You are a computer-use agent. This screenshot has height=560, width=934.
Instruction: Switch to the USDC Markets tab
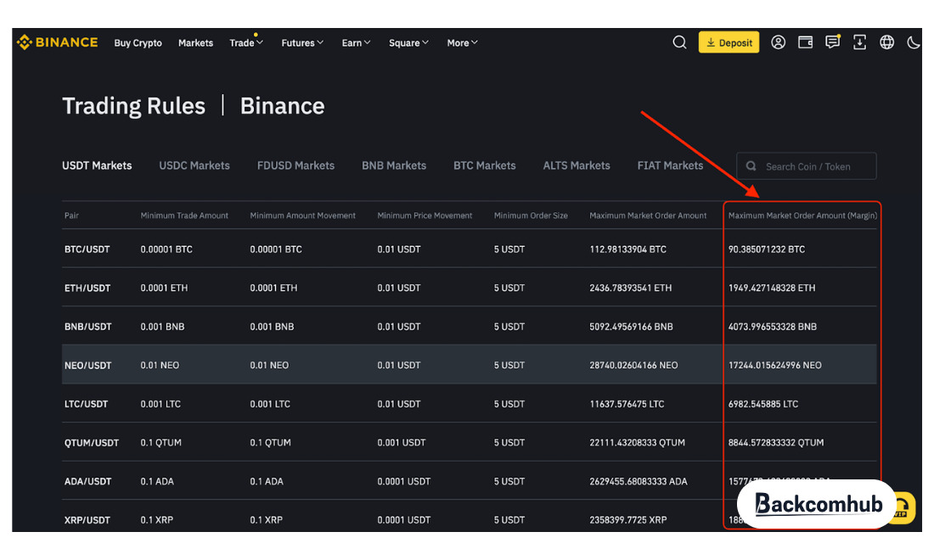tap(194, 165)
